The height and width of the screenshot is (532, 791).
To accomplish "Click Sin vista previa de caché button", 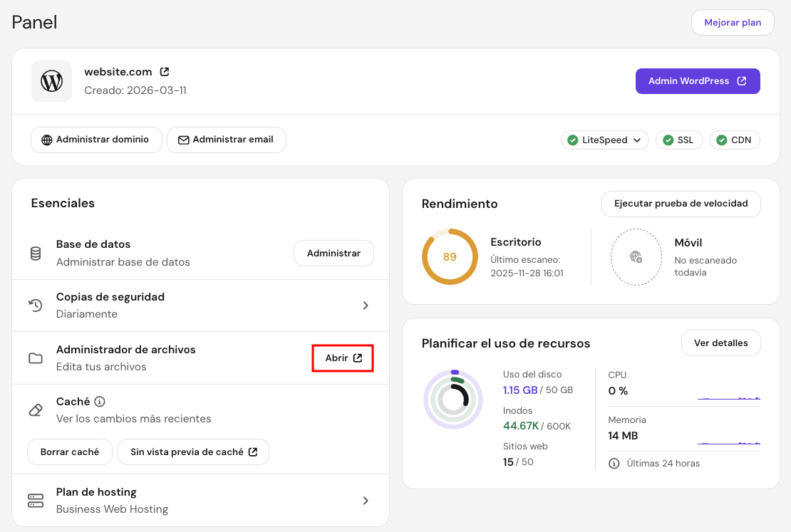I will tap(193, 452).
